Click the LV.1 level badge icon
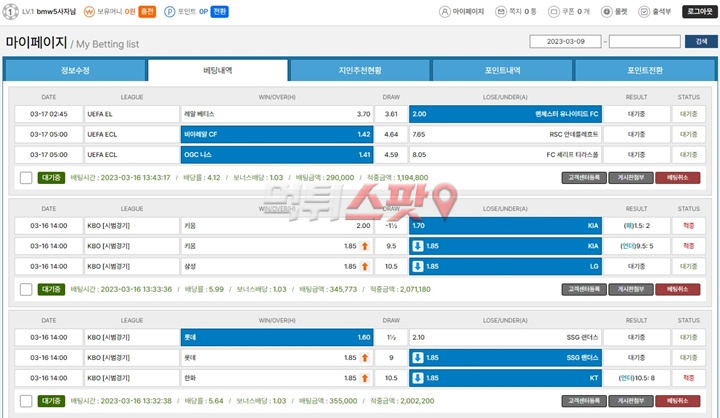Viewport: 720px width, 418px height. click(11, 11)
